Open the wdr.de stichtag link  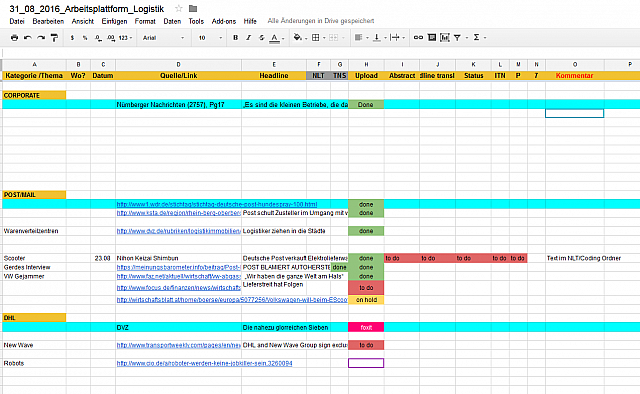tap(217, 204)
